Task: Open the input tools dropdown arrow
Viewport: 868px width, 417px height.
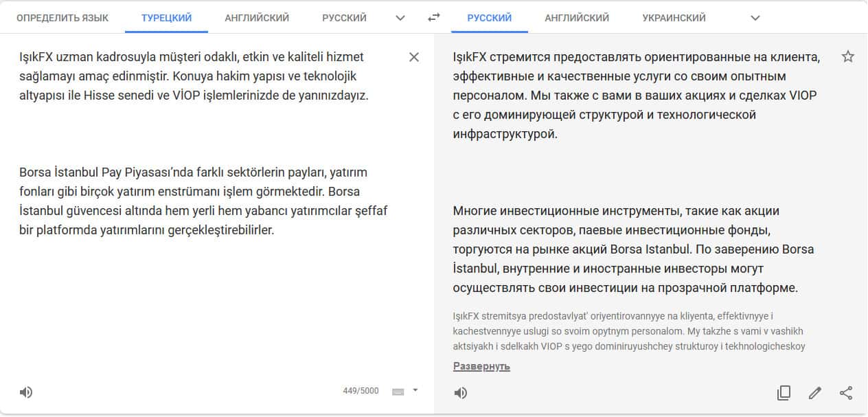Action: [415, 390]
